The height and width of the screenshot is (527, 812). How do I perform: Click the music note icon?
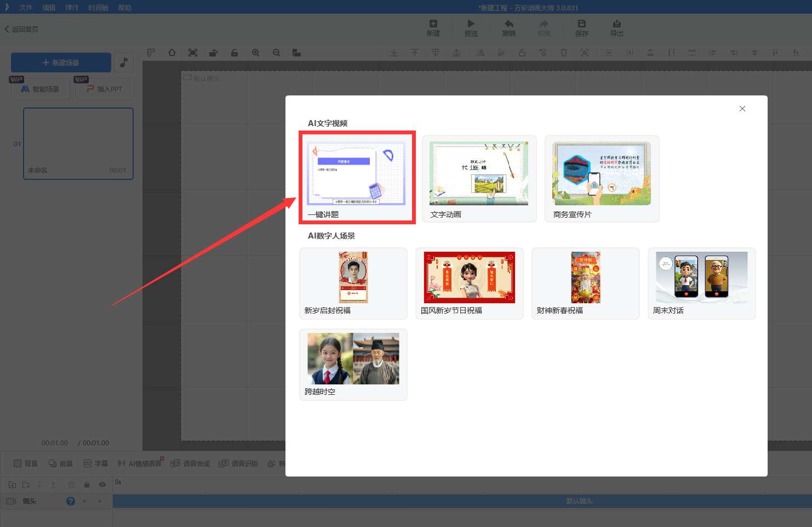(124, 63)
